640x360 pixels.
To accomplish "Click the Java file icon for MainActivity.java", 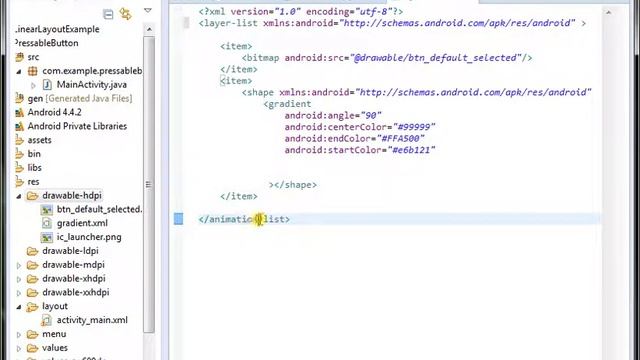I will [47, 85].
